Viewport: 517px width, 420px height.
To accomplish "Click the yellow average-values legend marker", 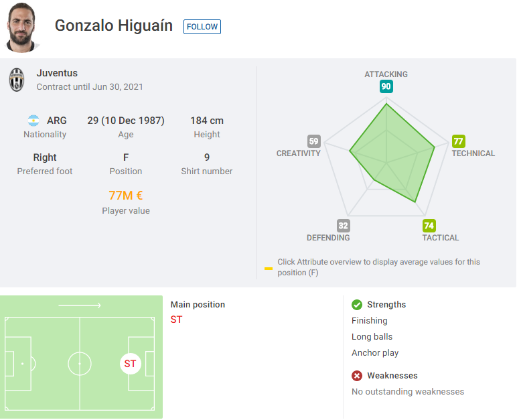I will click(x=269, y=269).
